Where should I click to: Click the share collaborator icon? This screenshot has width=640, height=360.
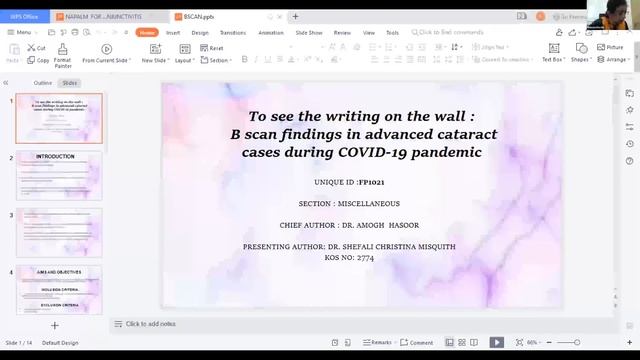[x=559, y=32]
